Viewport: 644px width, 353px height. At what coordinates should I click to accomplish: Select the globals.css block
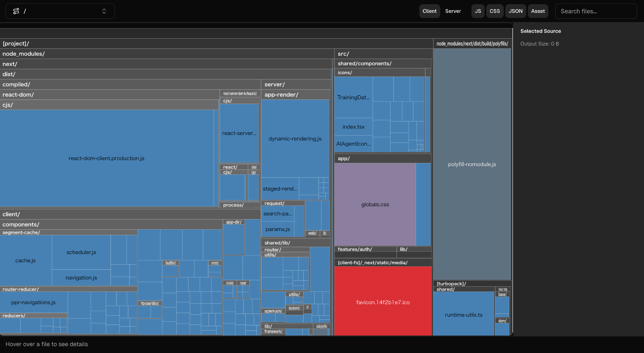coord(375,204)
